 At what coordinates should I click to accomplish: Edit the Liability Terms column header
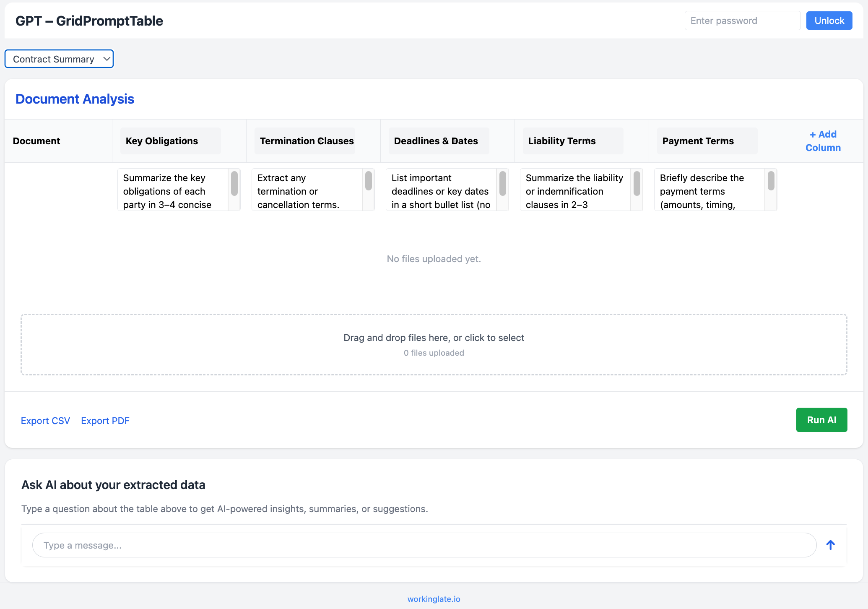click(573, 141)
